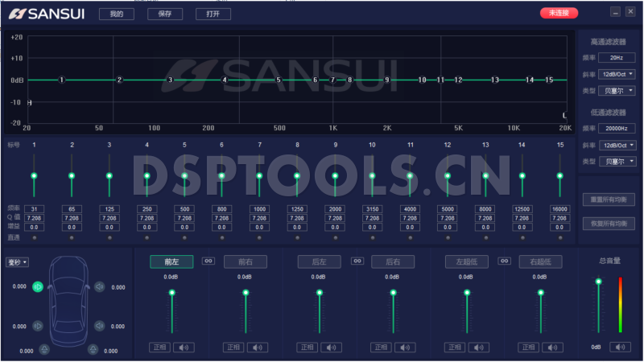Link 前左 and 前右 channels with chain icon
Viewport: 644px width, 362px height.
pyautogui.click(x=208, y=261)
